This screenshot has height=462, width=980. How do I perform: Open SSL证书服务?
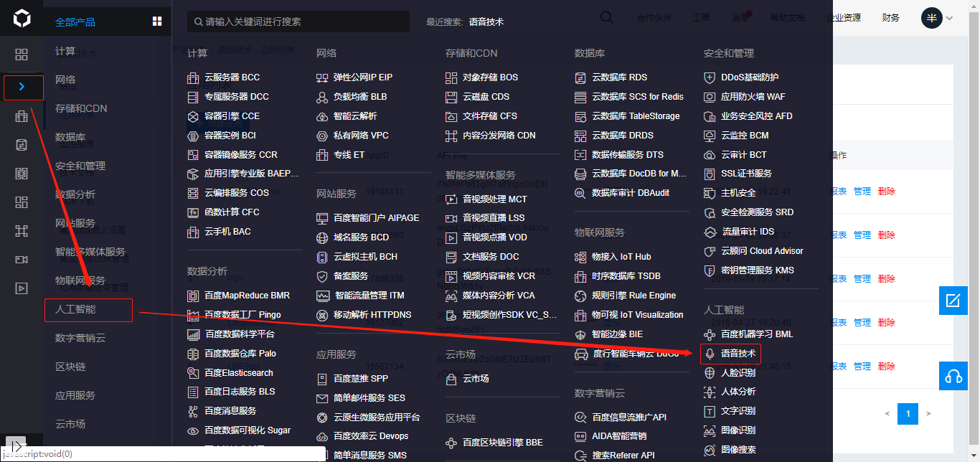coord(738,174)
